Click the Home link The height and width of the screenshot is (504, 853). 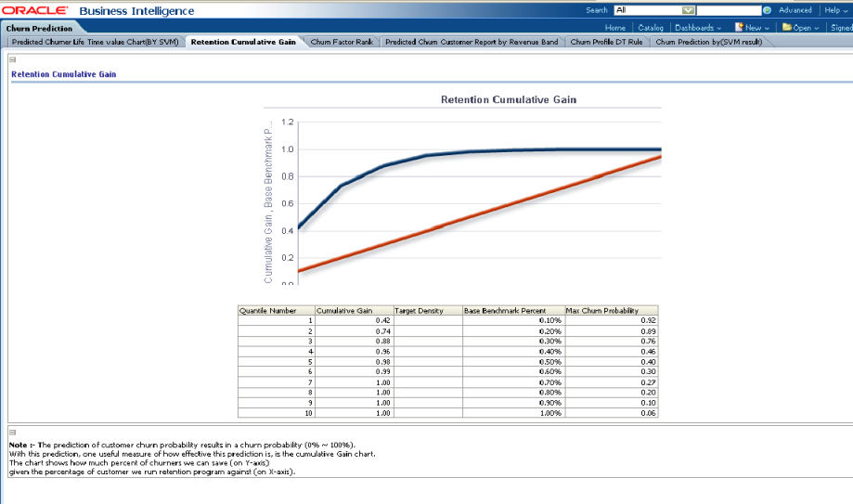tap(614, 28)
